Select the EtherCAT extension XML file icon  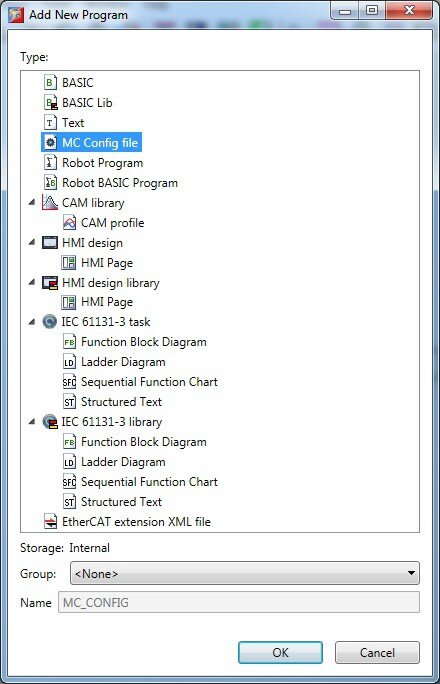51,522
